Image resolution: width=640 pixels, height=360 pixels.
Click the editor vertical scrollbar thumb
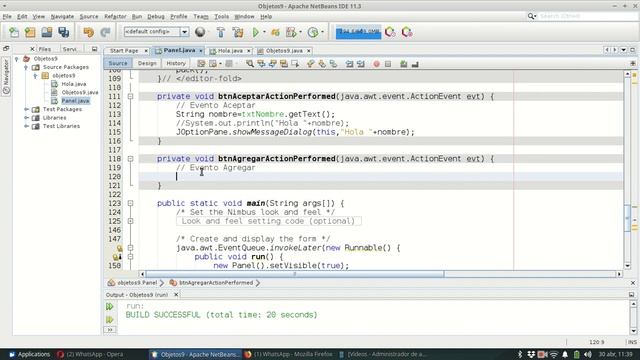coord(627,218)
